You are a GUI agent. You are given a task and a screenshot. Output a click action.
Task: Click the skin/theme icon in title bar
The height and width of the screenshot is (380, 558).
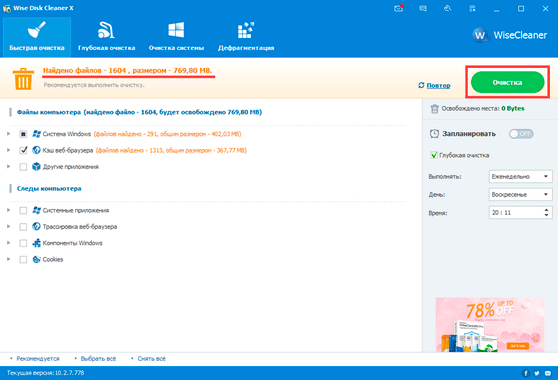[x=448, y=8]
